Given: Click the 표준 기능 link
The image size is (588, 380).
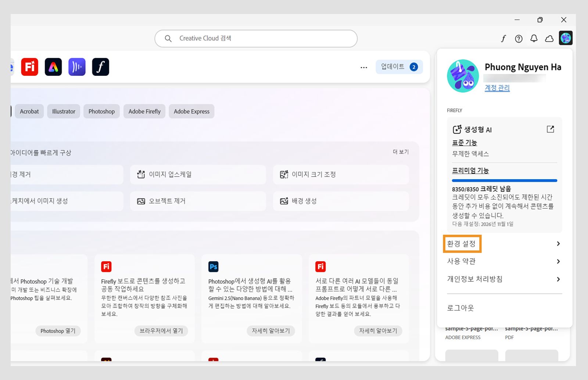Looking at the screenshot, I should tap(465, 143).
